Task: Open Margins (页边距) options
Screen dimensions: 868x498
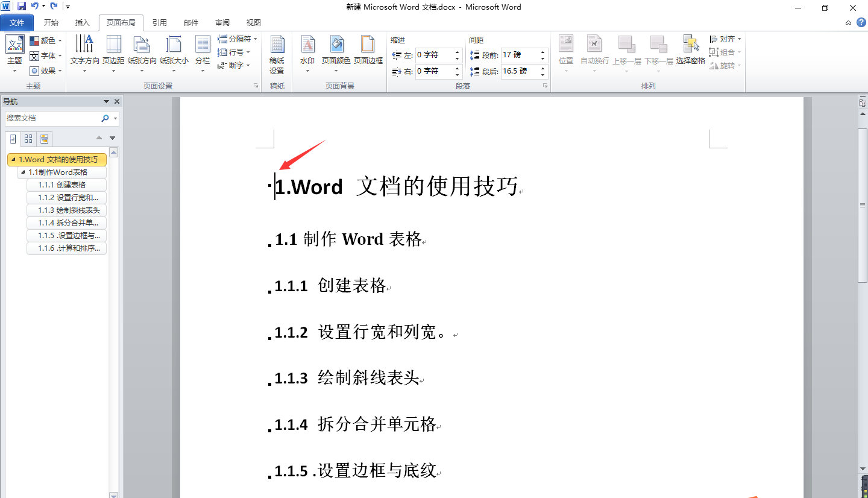Action: (113, 54)
